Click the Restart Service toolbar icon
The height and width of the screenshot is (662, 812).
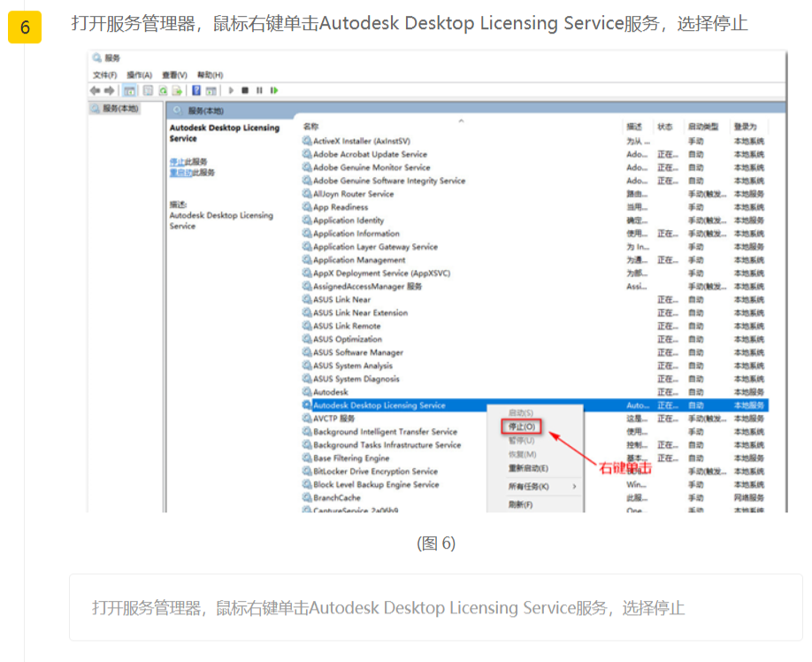click(274, 90)
